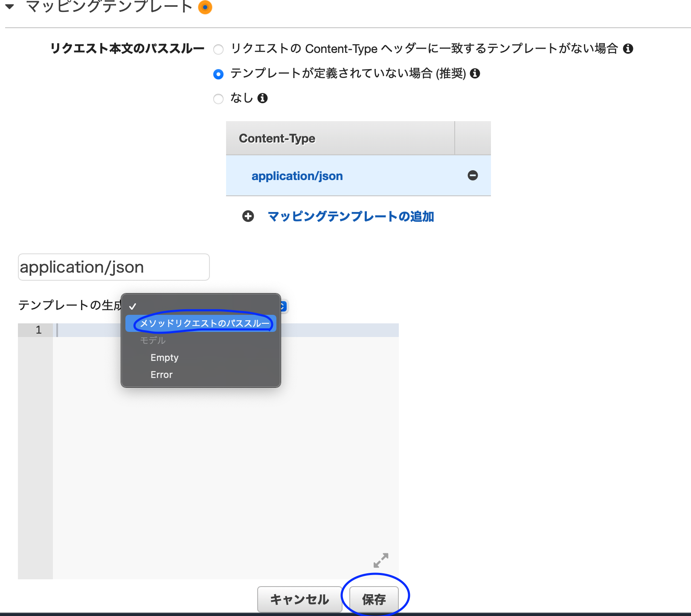Screen dimensions: 691x616
Task: Click the plus icon to add a mapping template
Action: click(x=248, y=216)
